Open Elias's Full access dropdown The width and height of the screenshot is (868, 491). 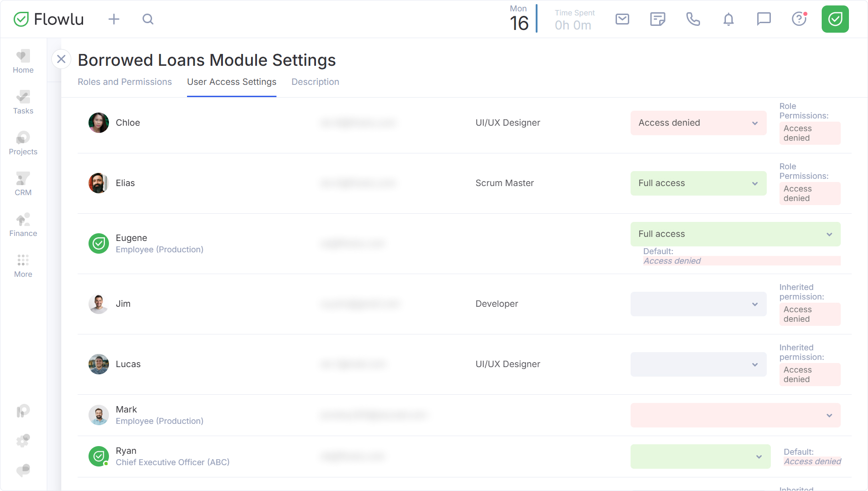[698, 183]
